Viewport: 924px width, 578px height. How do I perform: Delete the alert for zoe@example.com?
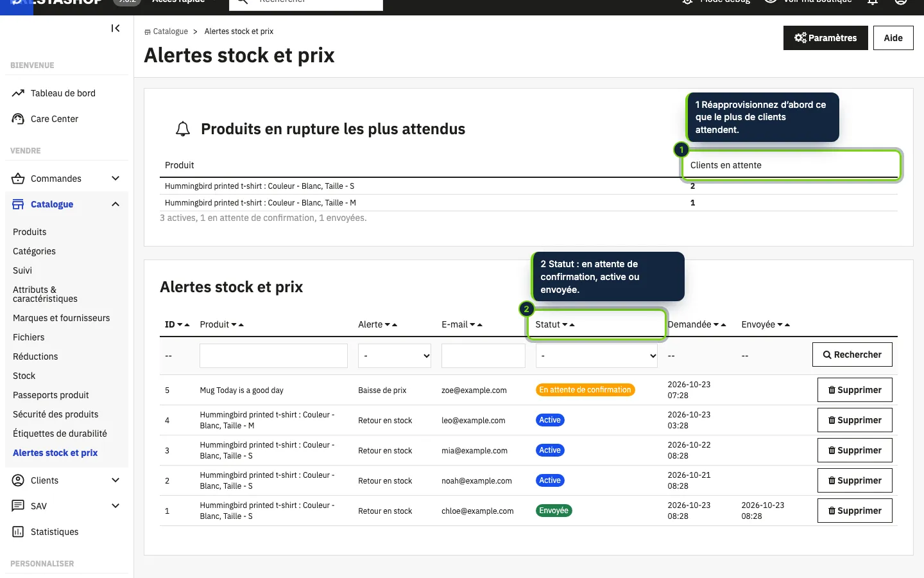point(855,390)
